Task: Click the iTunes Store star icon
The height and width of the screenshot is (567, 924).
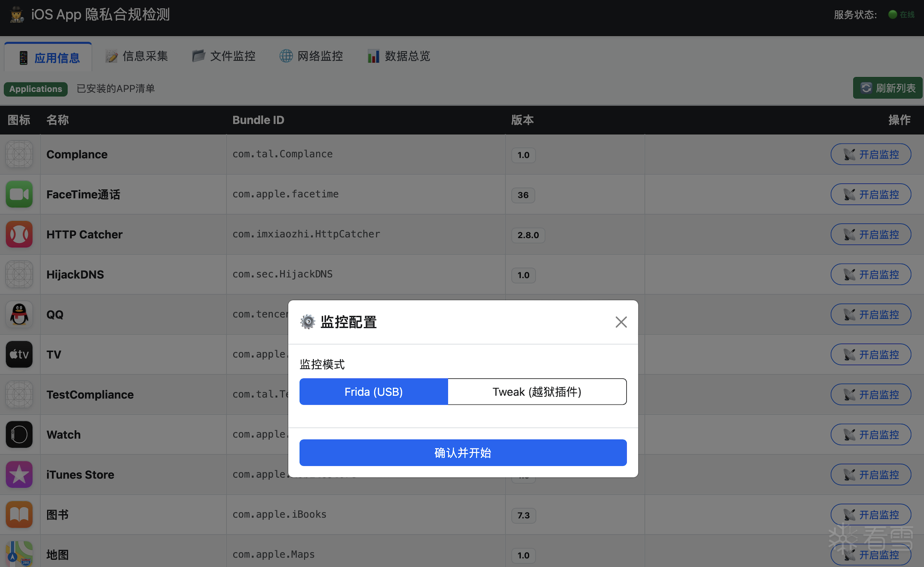Action: tap(19, 474)
